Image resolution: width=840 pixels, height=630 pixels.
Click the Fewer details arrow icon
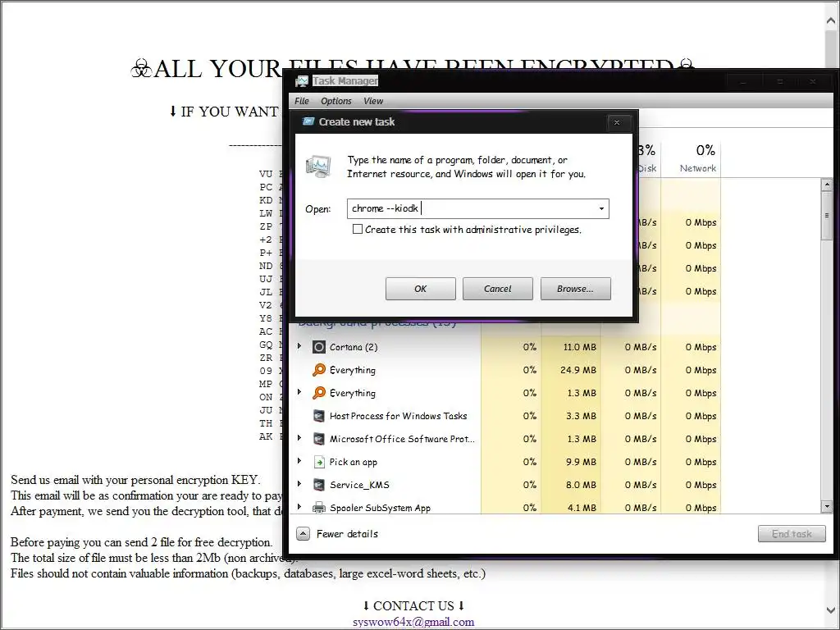click(x=304, y=533)
